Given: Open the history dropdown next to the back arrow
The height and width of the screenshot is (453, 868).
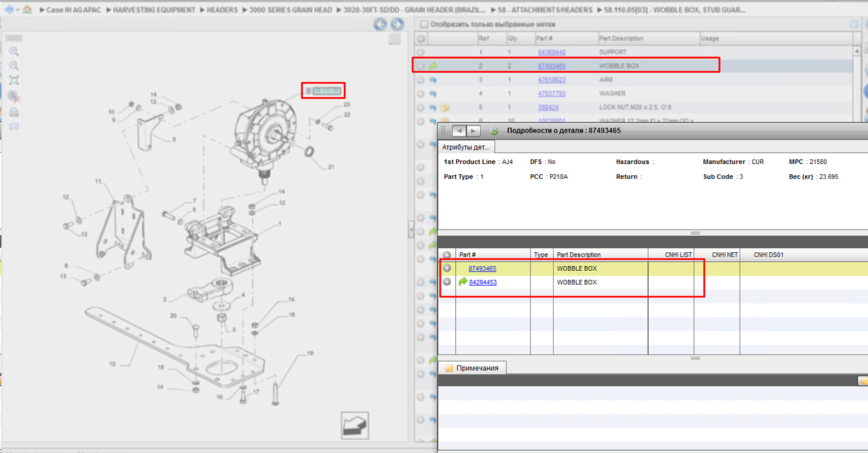Looking at the screenshot, I should (18, 10).
